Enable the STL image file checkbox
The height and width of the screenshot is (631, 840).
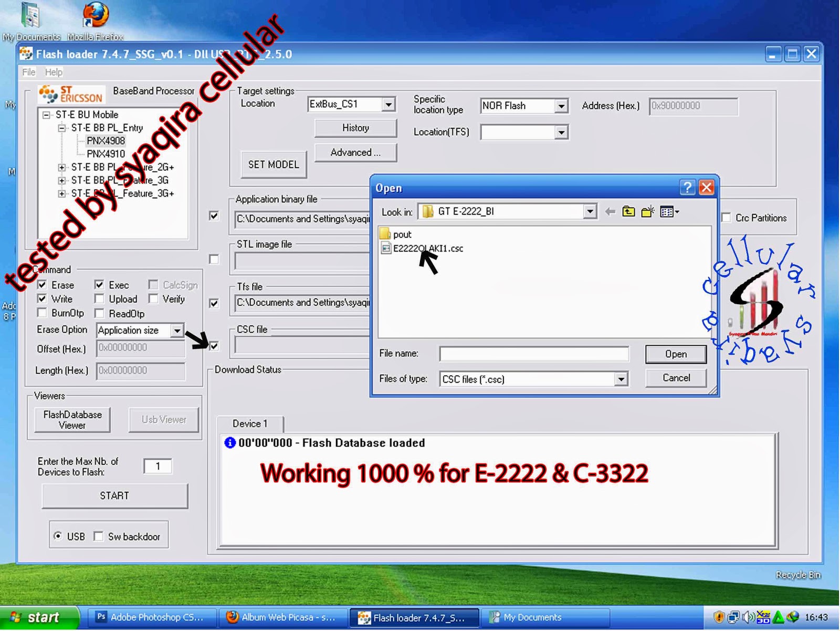tap(214, 259)
